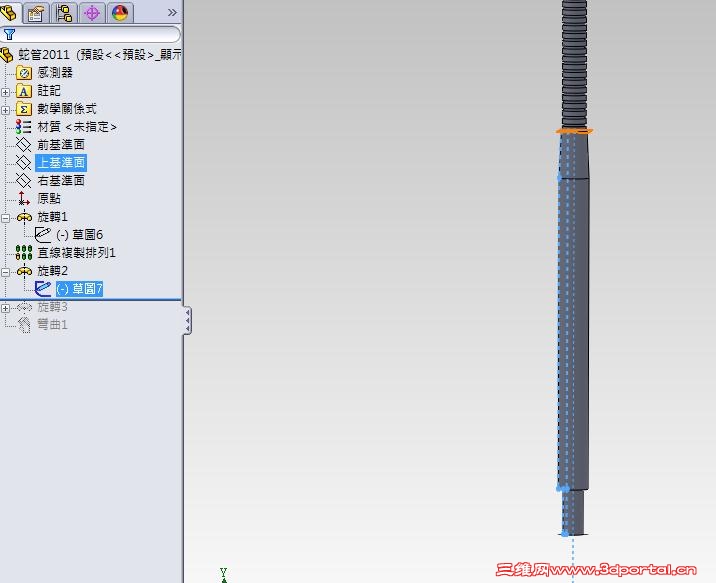The image size is (716, 583).
Task: Select the highlighted (-) 草圖7 sketch
Action: pos(79,289)
